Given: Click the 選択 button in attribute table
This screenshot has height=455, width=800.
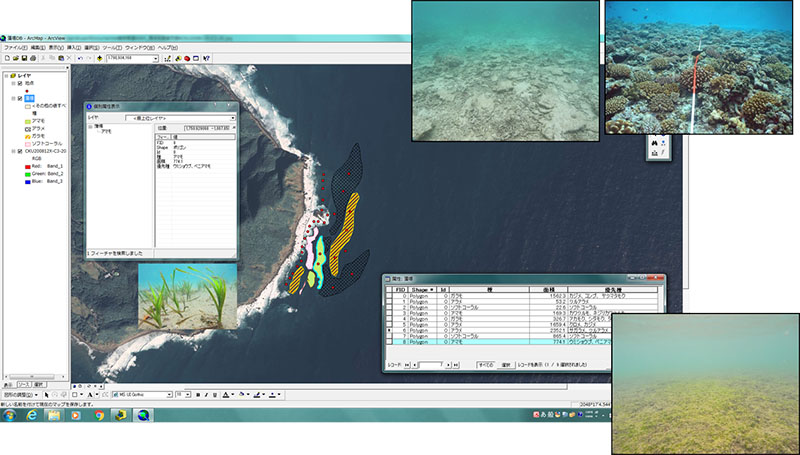Looking at the screenshot, I should coord(506,365).
